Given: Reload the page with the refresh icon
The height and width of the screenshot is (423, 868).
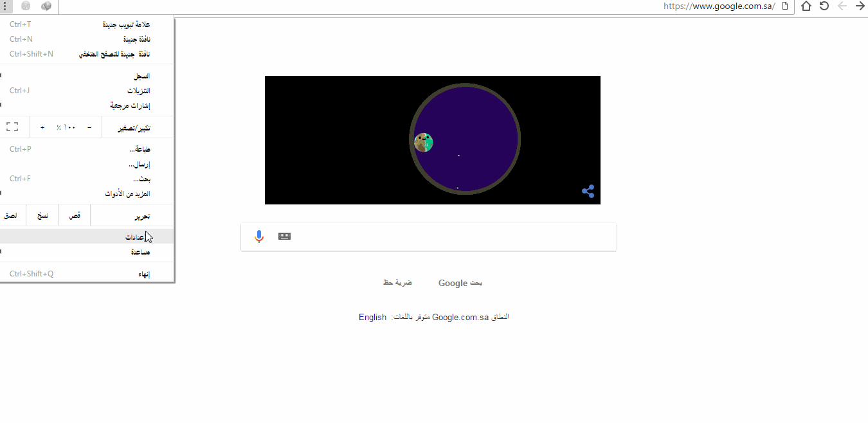Looking at the screenshot, I should tap(824, 6).
